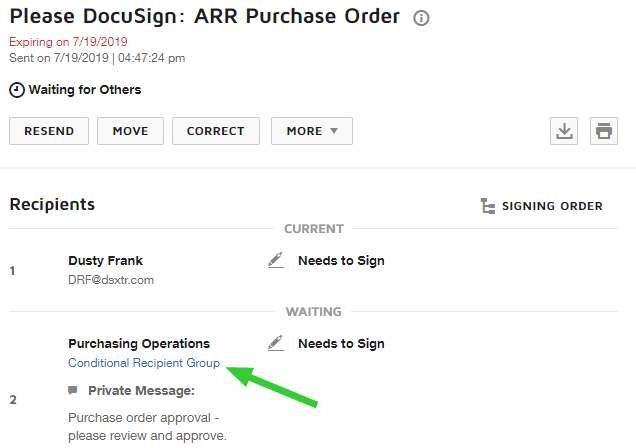Select the Purchasing Operations recipient name
Viewport: 636px width, 448px height.
(139, 344)
